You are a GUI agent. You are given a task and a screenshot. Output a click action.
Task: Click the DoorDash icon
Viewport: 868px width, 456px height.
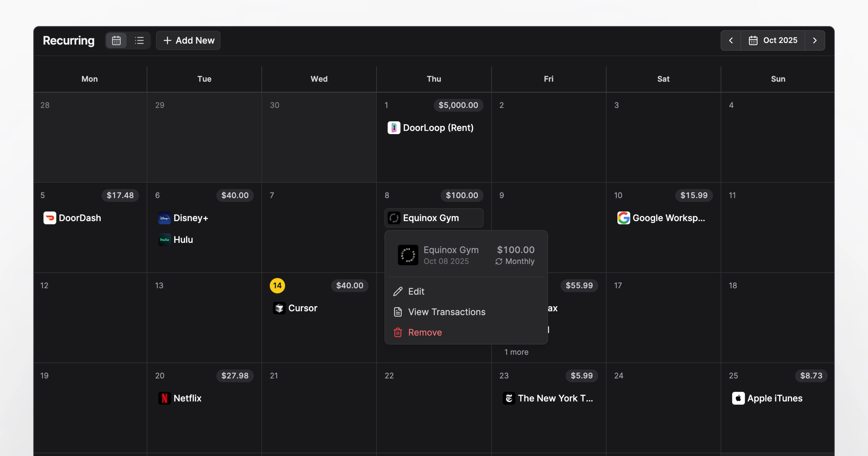point(50,218)
